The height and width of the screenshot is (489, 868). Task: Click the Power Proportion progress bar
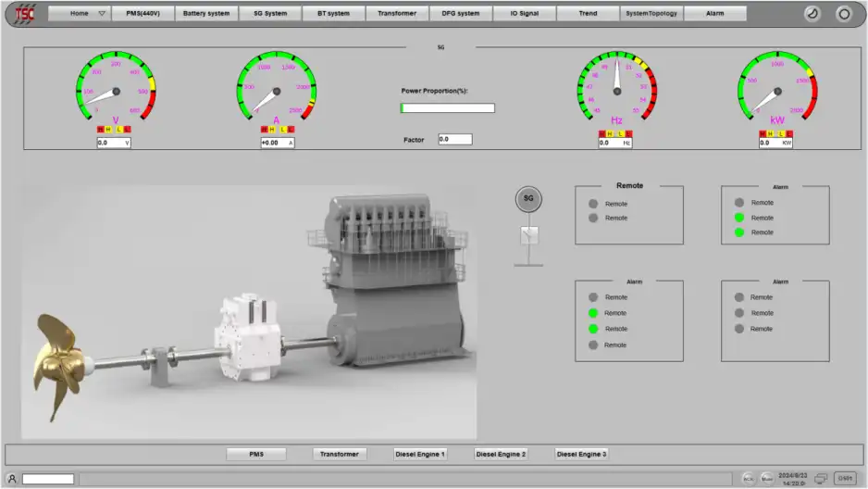tap(448, 108)
